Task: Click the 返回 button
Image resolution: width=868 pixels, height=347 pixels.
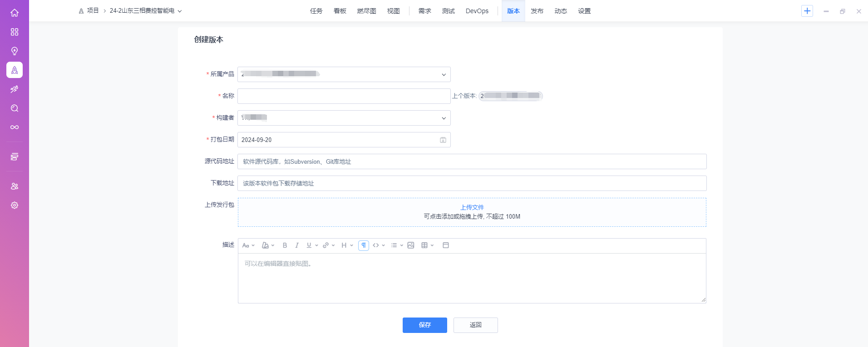Action: tap(475, 325)
